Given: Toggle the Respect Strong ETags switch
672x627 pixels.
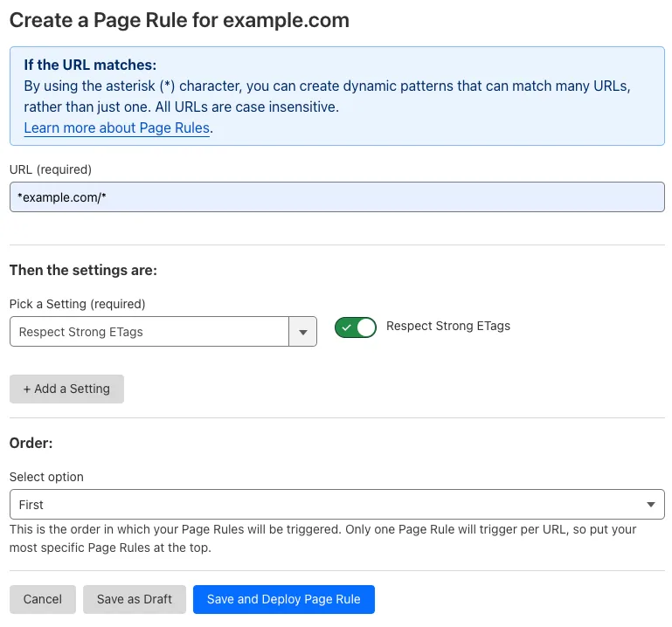Looking at the screenshot, I should (355, 327).
